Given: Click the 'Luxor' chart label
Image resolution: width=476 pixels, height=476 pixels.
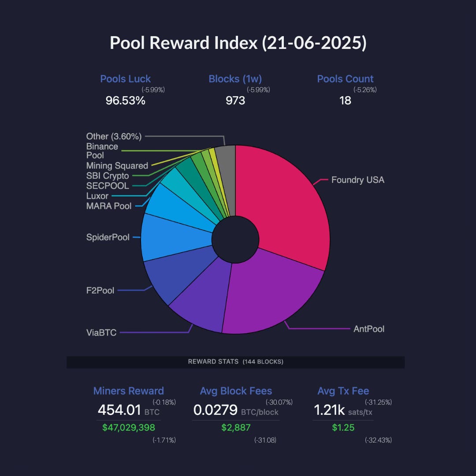Looking at the screenshot, I should pyautogui.click(x=97, y=196).
